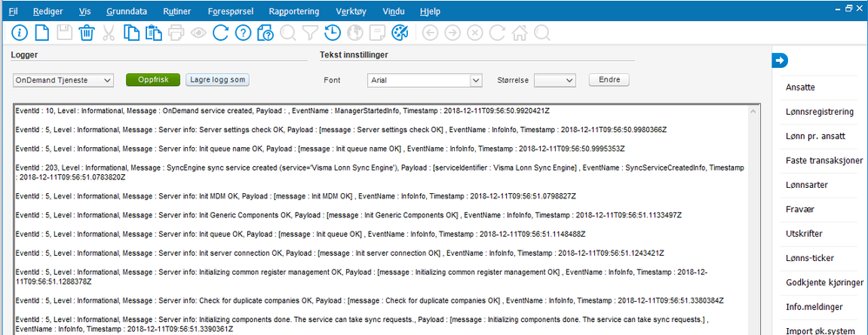Click the copy pages icon
This screenshot has width=868, height=335.
[x=131, y=33]
